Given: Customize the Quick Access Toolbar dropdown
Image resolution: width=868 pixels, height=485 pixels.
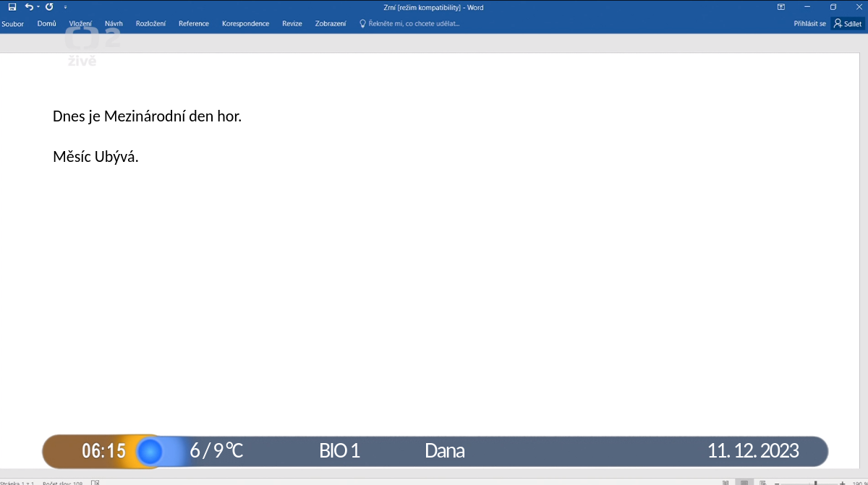Looking at the screenshot, I should click(x=66, y=7).
